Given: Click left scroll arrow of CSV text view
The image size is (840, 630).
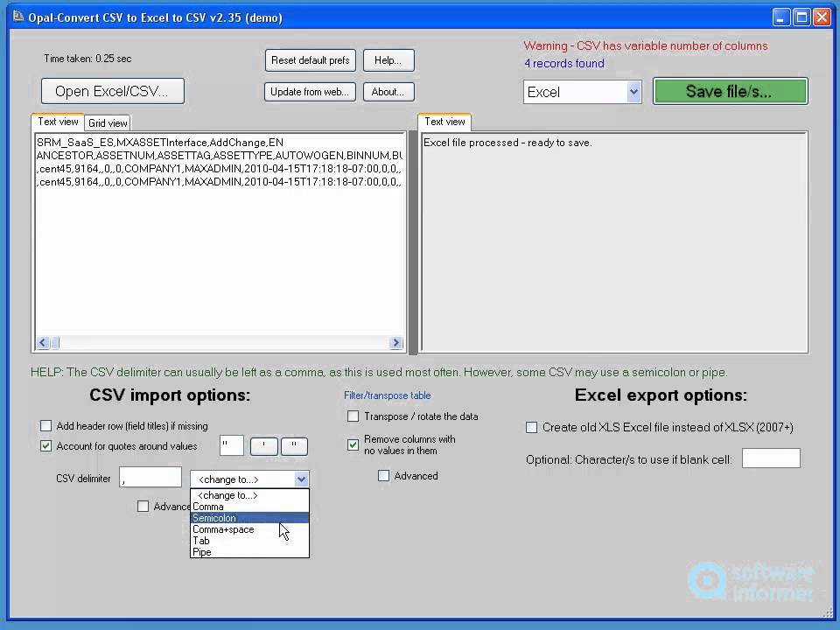Looking at the screenshot, I should tap(43, 342).
